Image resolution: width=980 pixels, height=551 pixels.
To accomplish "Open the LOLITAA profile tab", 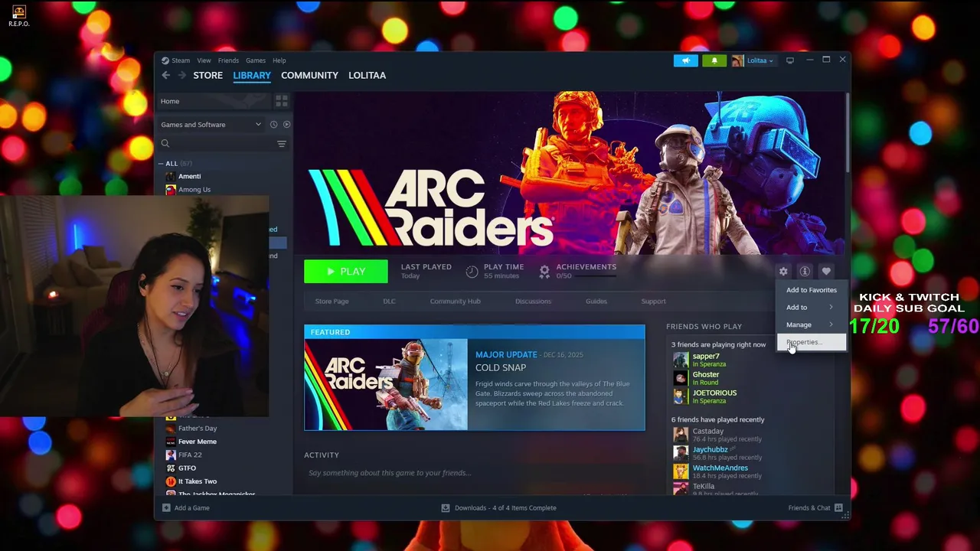I will click(x=367, y=75).
